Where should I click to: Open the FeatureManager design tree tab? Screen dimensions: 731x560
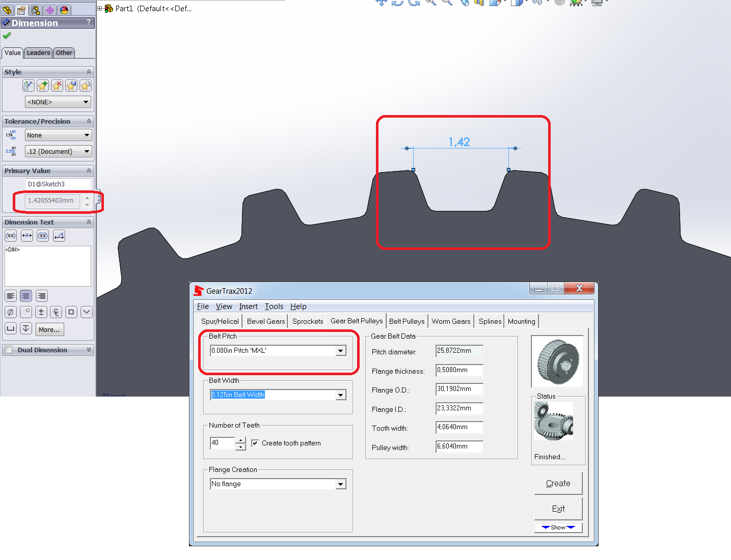pyautogui.click(x=7, y=10)
